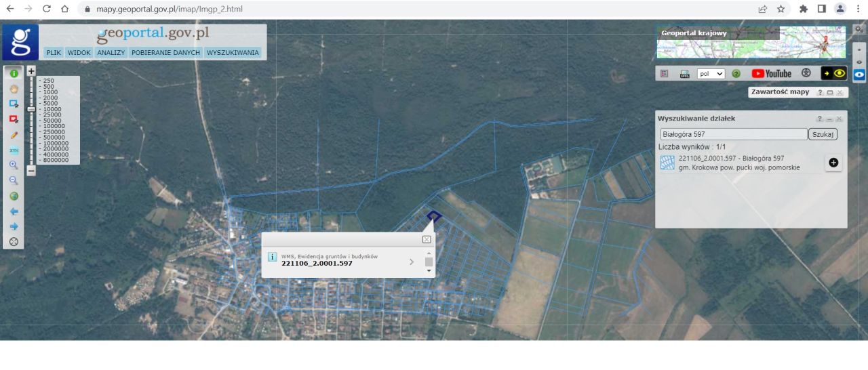Pick the pencil drawing tool
868x370 pixels.
[x=14, y=135]
